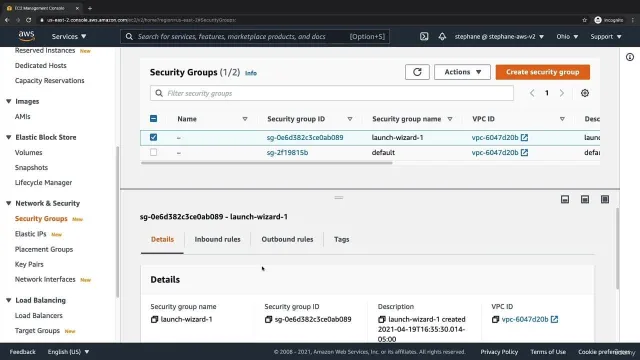Screen dimensions: 640x360
Task: Click the AWS services search box
Action: (x=255, y=36)
